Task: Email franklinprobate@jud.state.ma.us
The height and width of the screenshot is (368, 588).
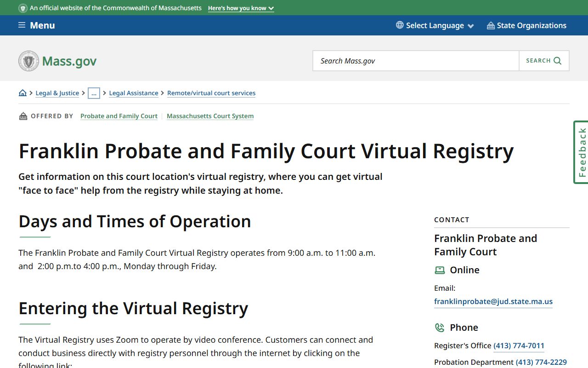Action: pos(493,302)
